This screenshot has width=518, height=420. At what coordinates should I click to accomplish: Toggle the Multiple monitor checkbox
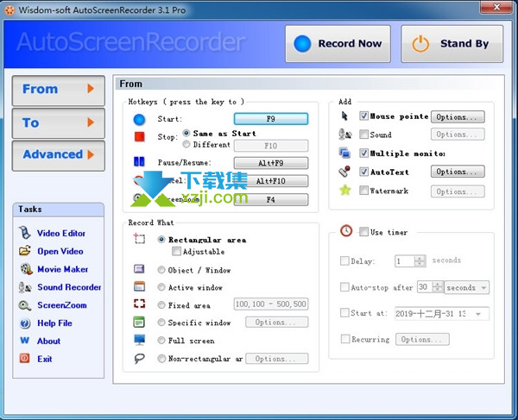[x=363, y=154]
